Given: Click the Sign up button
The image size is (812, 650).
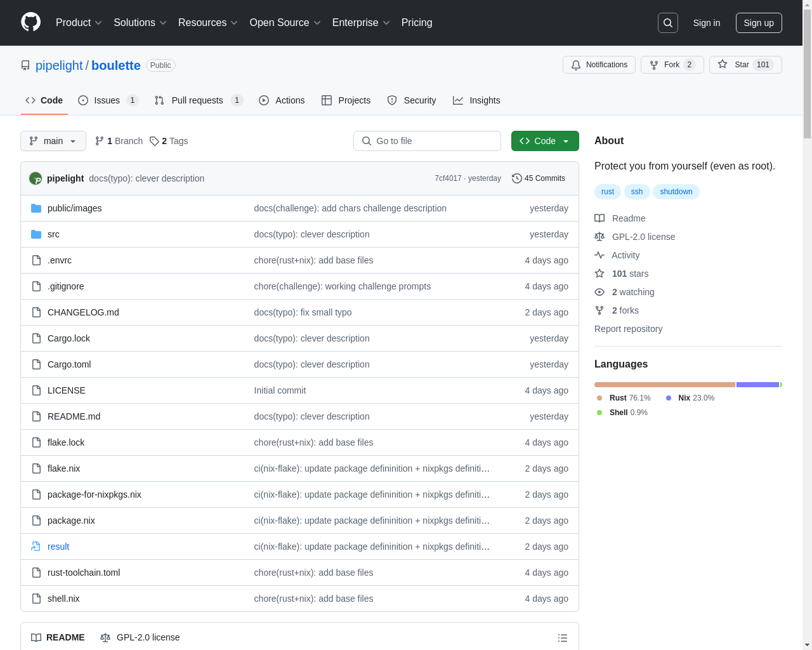Looking at the screenshot, I should point(759,23).
